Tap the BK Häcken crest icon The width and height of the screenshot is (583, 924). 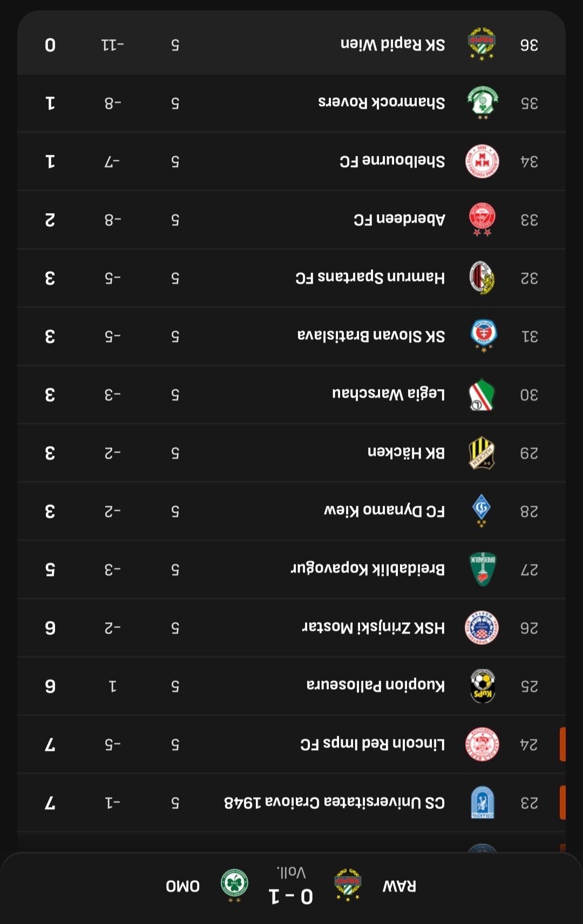pos(482,453)
